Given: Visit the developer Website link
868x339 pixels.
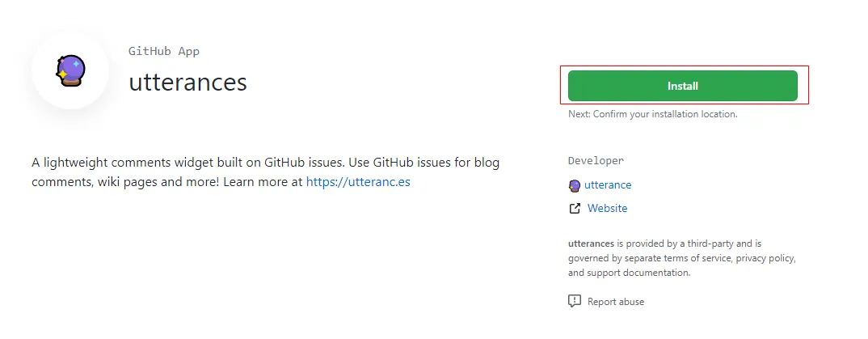Looking at the screenshot, I should (607, 209).
